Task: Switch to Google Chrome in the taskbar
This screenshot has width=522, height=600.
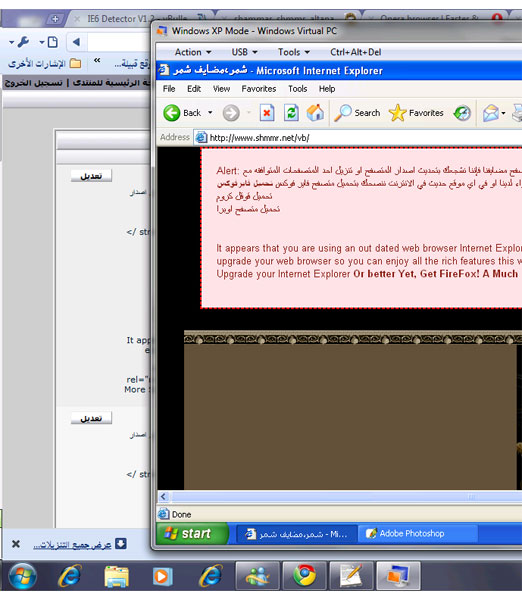Action: point(305,576)
